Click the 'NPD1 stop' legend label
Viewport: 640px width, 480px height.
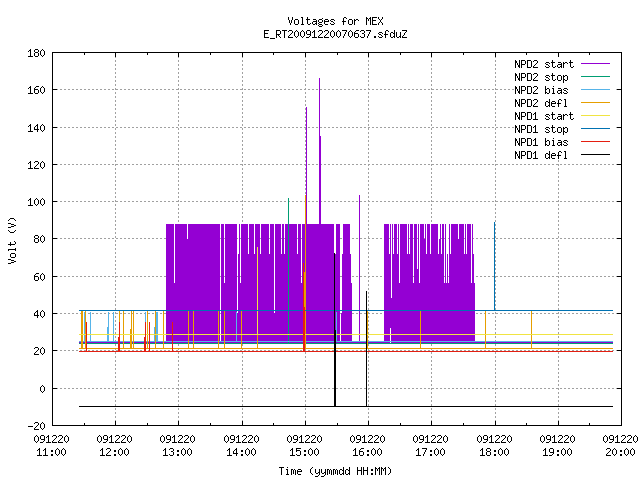[x=541, y=129]
